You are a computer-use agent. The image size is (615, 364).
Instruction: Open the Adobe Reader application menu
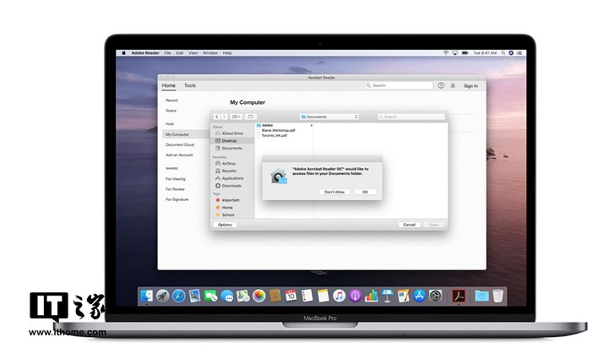point(145,53)
